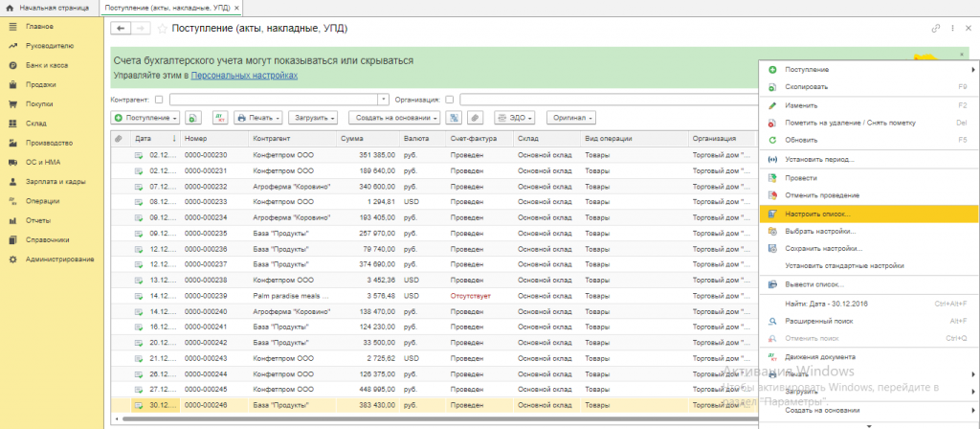The width and height of the screenshot is (980, 429).
Task: Open the Создать на основании dropdown
Action: (x=393, y=118)
